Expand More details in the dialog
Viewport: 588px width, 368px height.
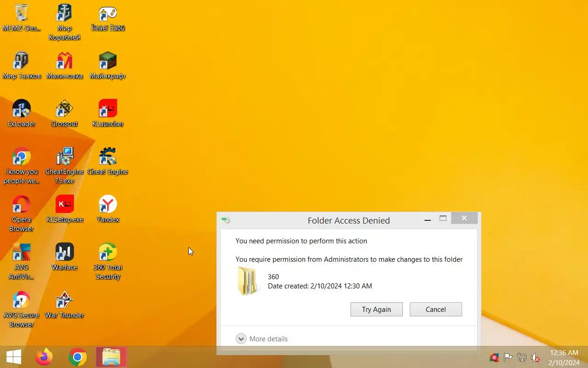[262, 339]
